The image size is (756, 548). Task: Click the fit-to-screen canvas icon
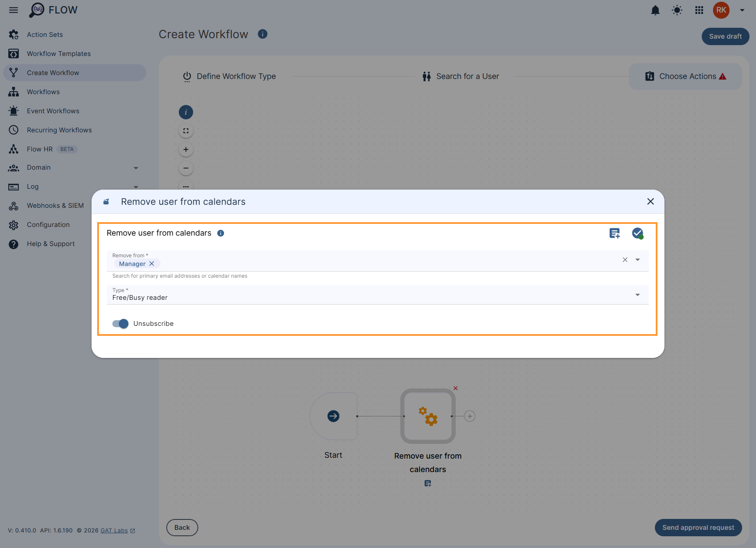tap(186, 131)
